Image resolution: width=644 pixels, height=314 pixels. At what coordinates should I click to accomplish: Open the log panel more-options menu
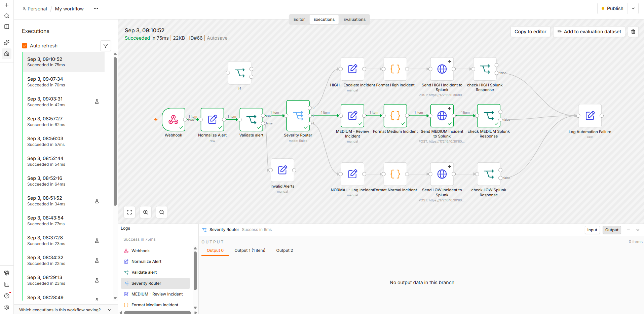(629, 230)
